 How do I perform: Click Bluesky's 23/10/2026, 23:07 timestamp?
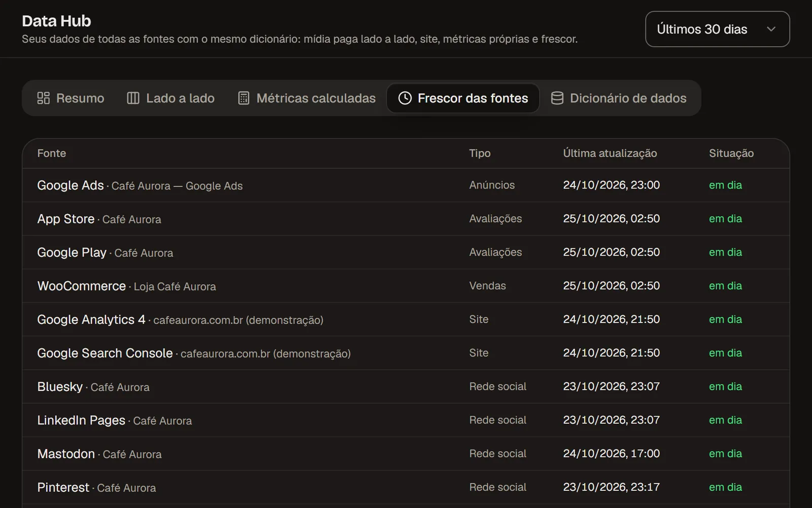tap(611, 386)
